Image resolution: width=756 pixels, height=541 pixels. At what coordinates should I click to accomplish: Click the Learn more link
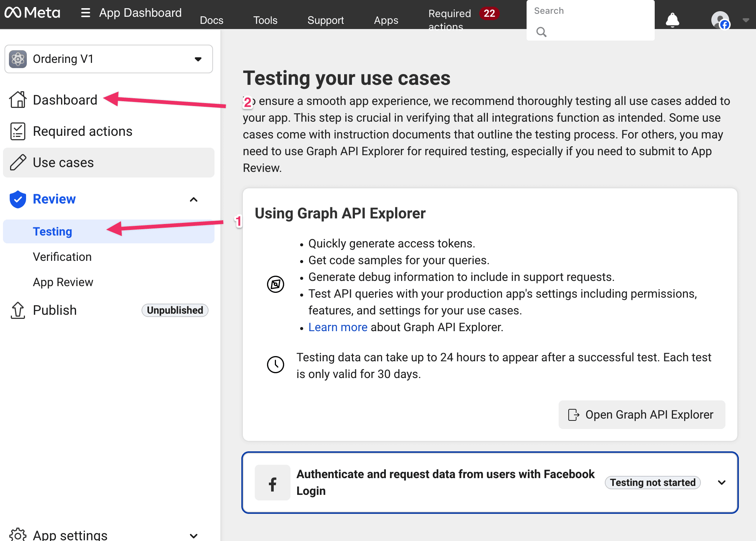pyautogui.click(x=338, y=327)
